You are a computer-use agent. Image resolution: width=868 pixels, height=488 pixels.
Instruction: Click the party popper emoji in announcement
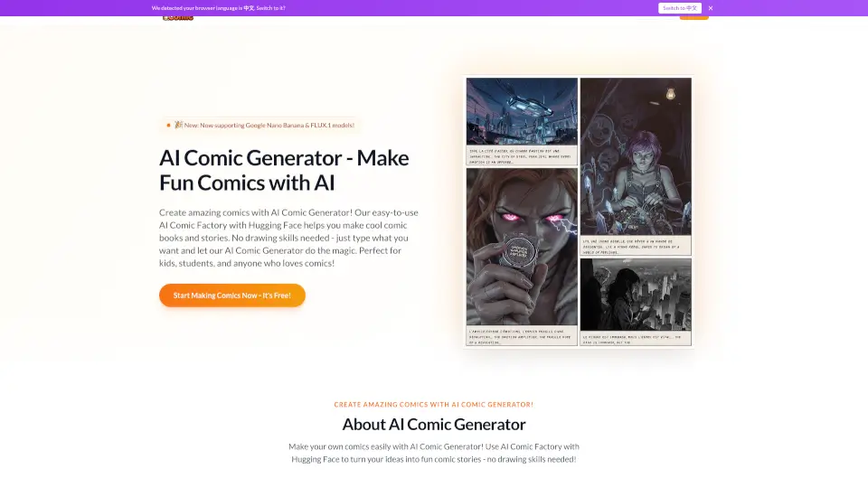[178, 125]
